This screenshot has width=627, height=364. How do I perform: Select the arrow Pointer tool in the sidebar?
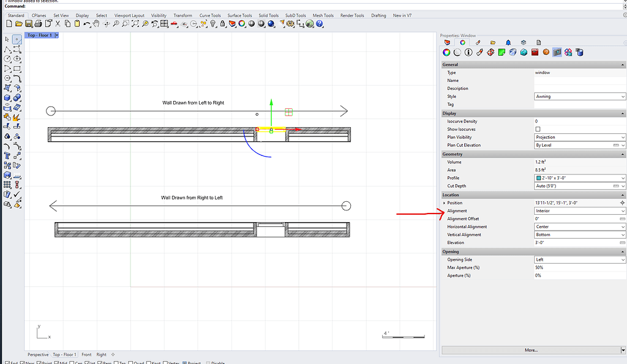tap(6, 39)
